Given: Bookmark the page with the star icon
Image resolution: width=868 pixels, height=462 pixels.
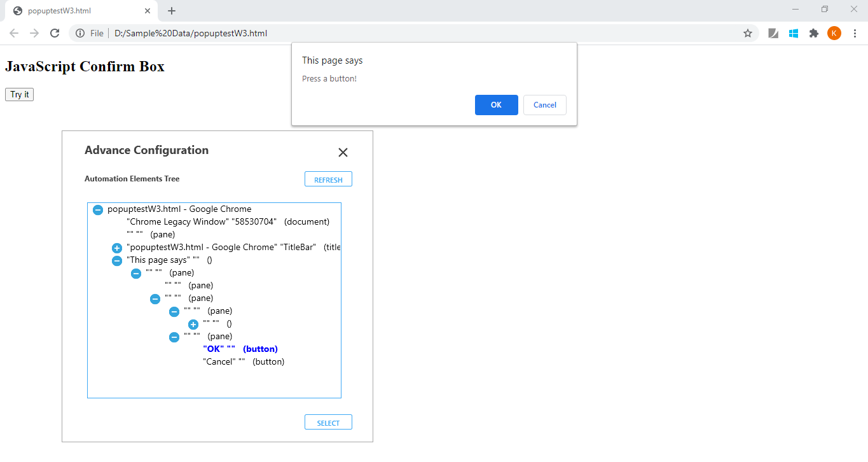Looking at the screenshot, I should (x=748, y=33).
